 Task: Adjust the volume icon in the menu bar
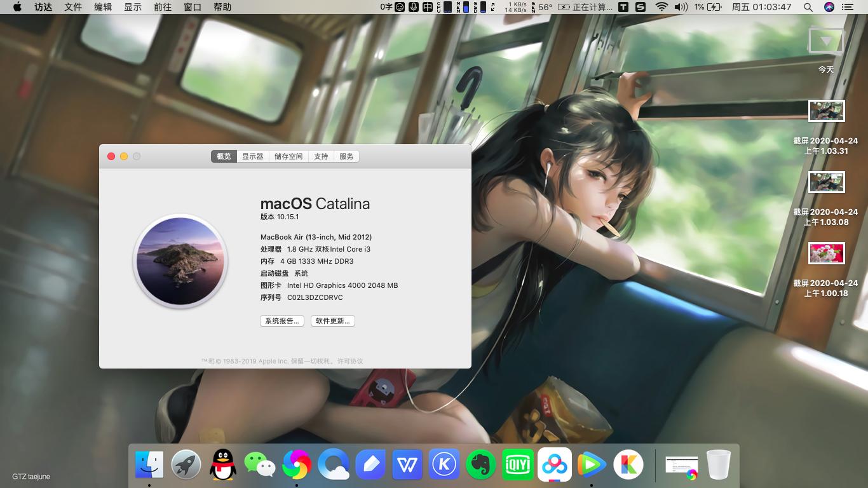(681, 7)
